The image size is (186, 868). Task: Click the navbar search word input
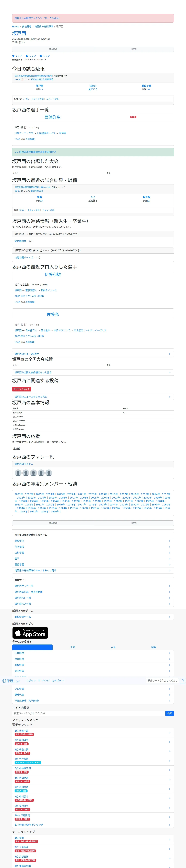click(162, 681)
